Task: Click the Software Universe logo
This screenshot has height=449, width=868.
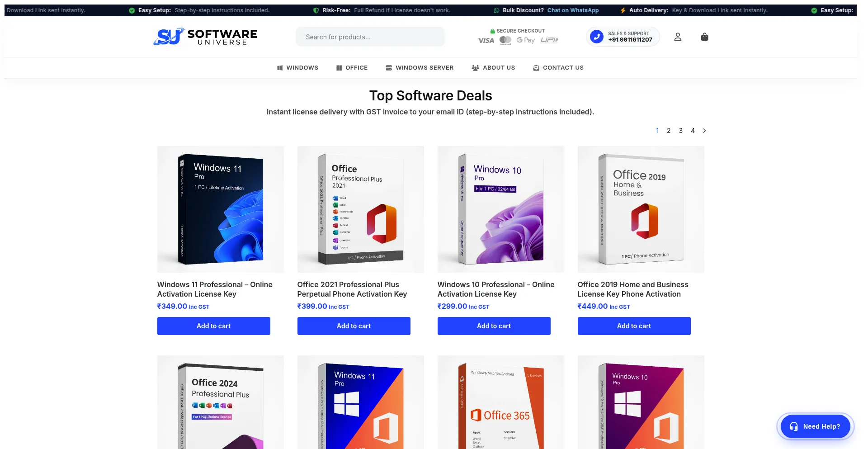Action: [x=205, y=37]
